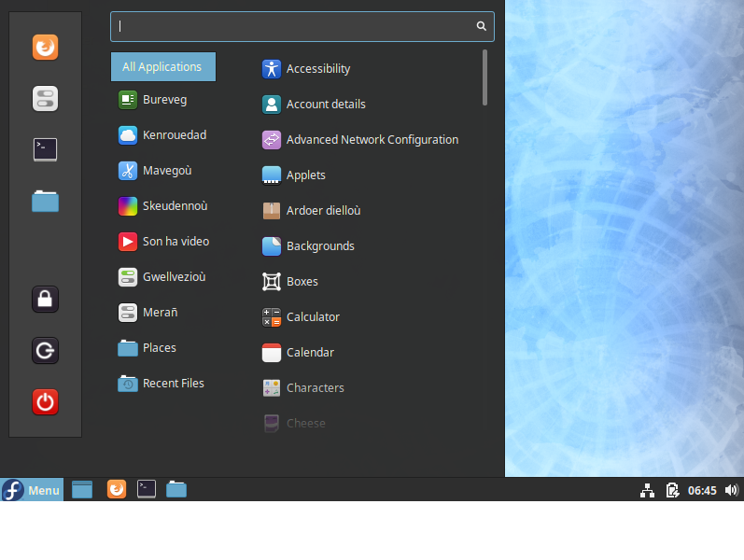744x560 pixels.
Task: Open Advanced Network Configuration icon
Action: pyautogui.click(x=272, y=140)
